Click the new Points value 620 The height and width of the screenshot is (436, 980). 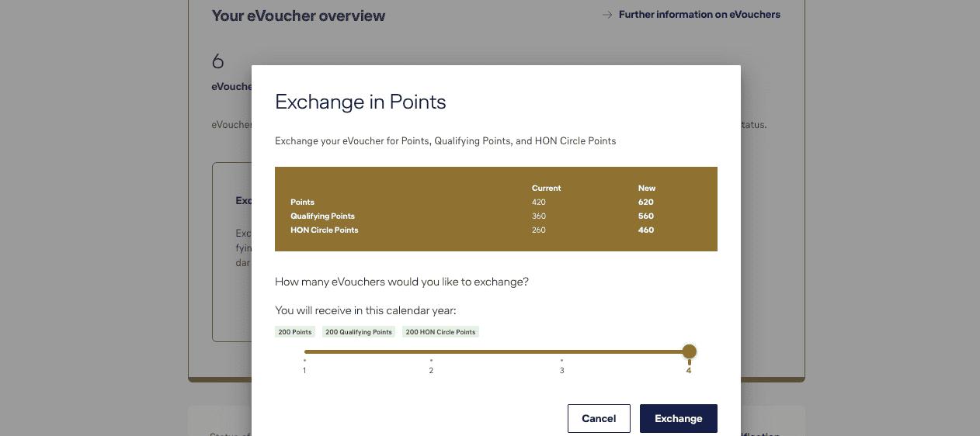click(645, 202)
